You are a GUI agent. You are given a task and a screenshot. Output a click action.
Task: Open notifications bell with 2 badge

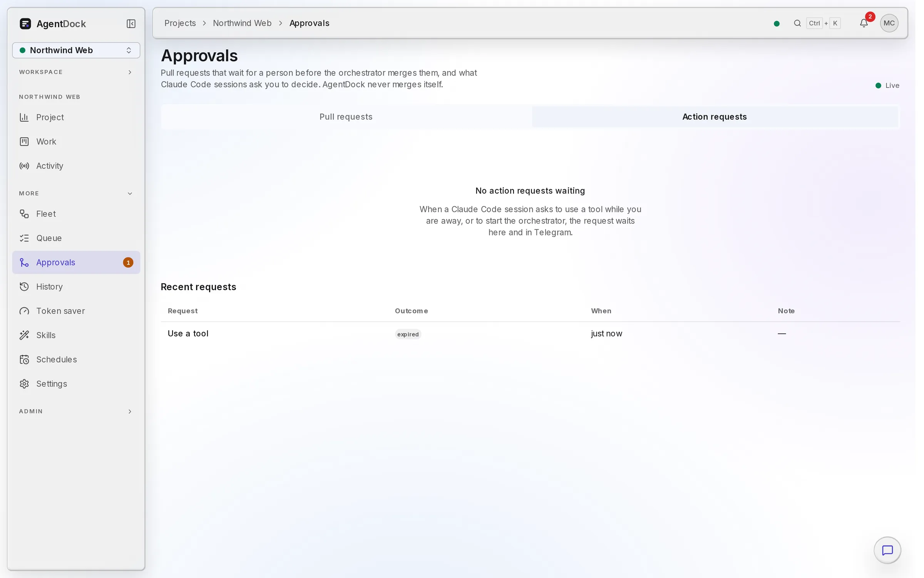pos(864,23)
